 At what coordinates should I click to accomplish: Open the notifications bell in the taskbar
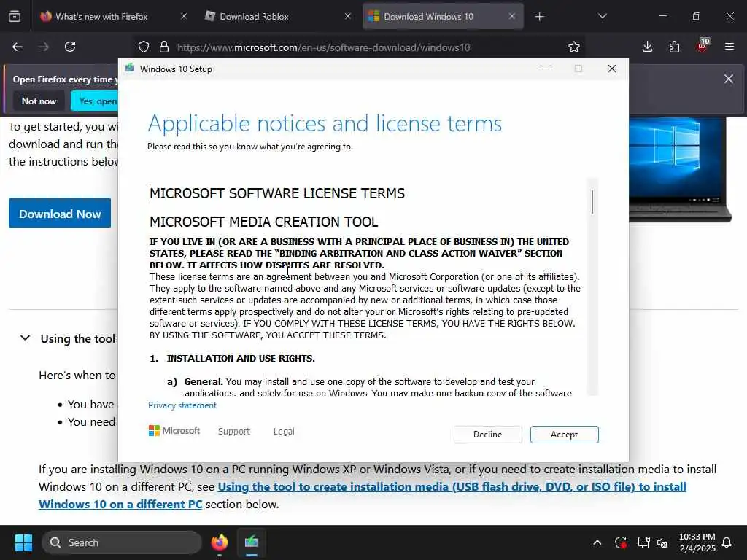[x=727, y=542]
